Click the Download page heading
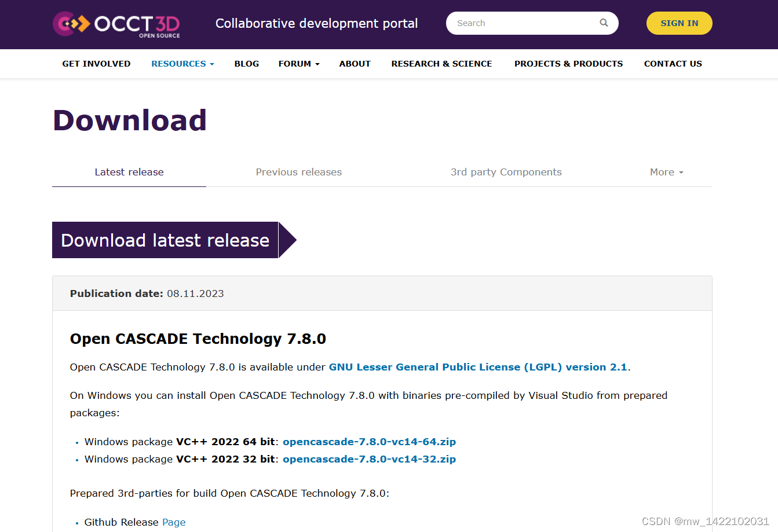The image size is (778, 532). (x=130, y=120)
